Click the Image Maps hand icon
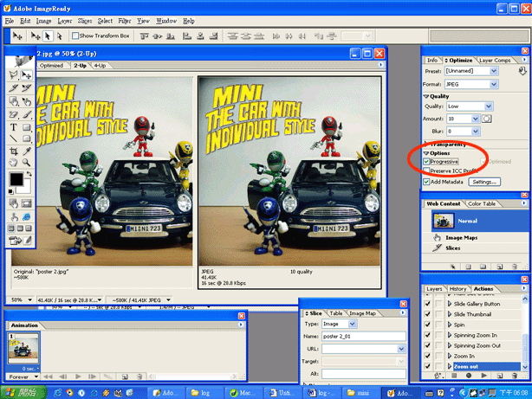 [437, 238]
